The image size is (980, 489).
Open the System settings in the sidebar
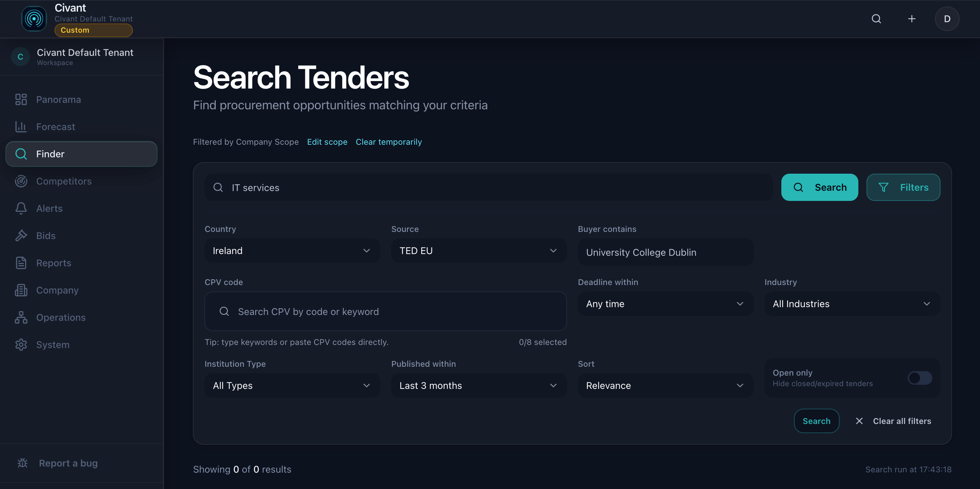click(52, 345)
